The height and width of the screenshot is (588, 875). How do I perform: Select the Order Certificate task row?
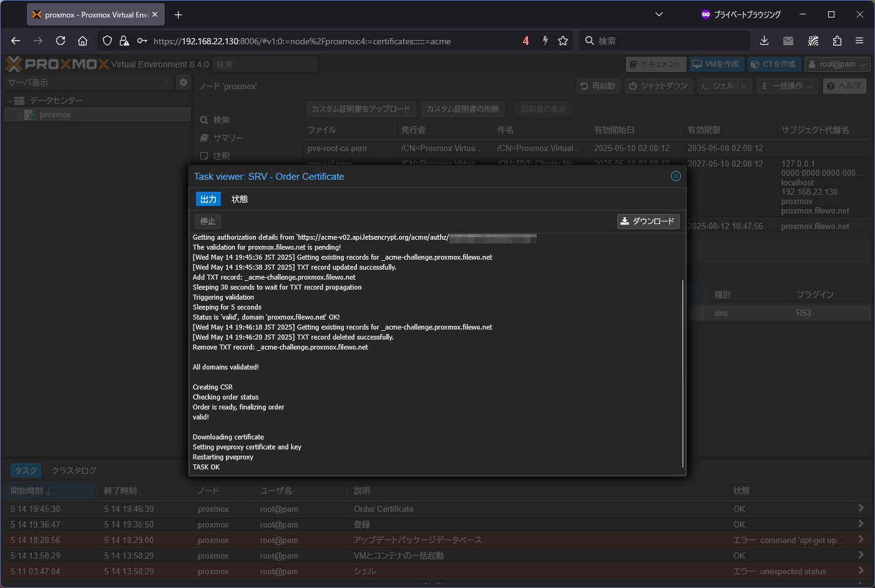[437, 509]
